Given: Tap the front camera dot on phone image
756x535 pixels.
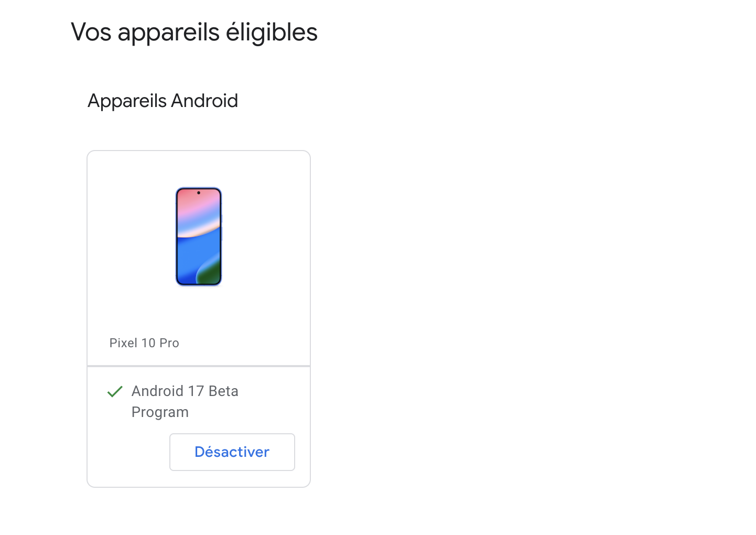Looking at the screenshot, I should tap(199, 193).
